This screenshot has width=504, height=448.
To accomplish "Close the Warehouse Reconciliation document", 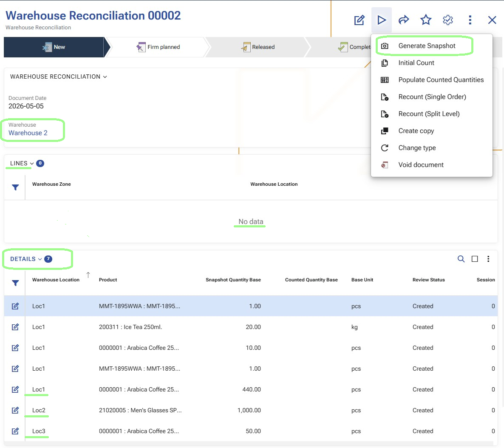I will coord(492,20).
